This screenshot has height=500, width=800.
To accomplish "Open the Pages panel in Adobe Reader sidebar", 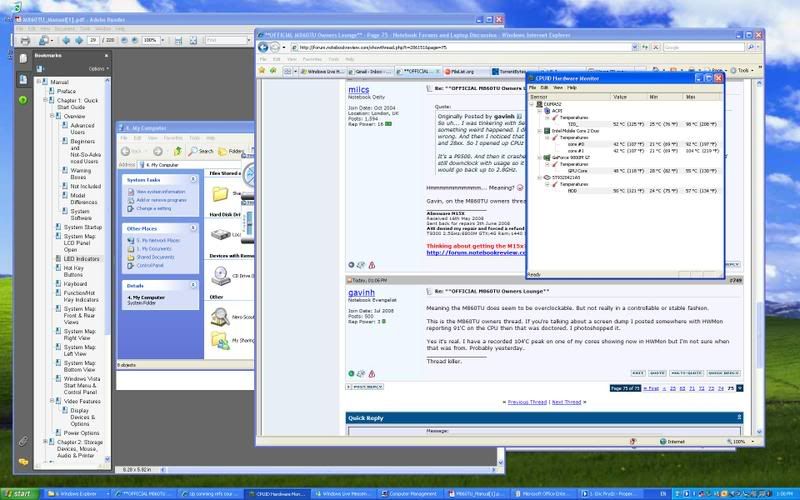I will (x=23, y=58).
